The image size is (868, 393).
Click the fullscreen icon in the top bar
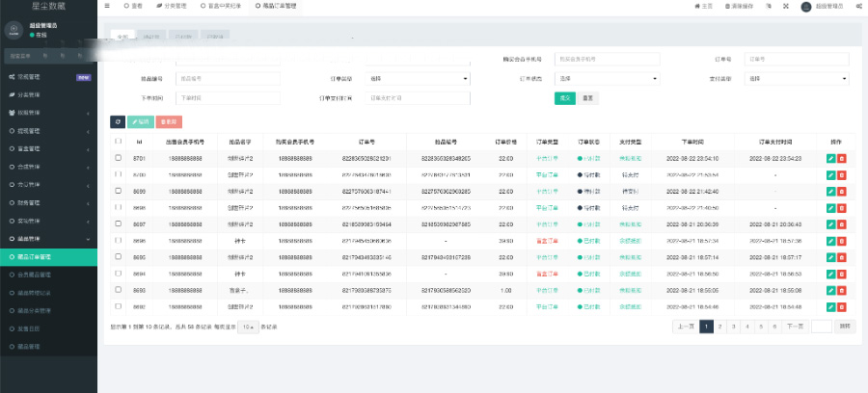point(784,6)
